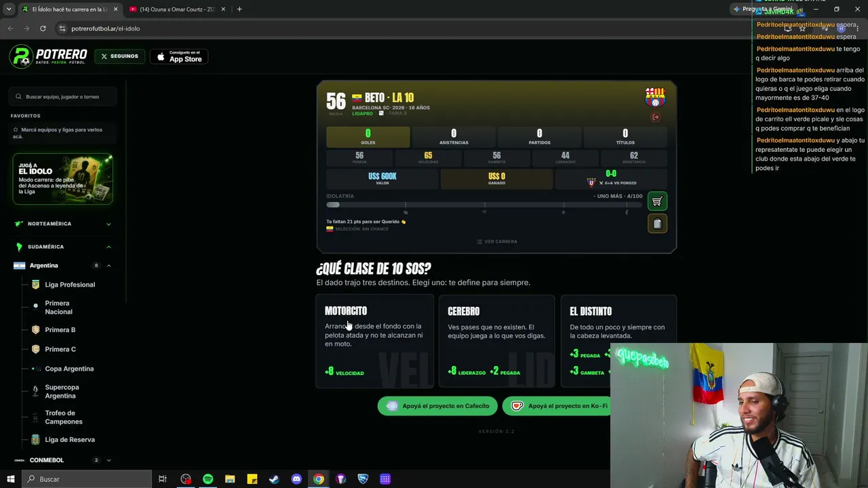Viewport: 868px width, 488px height.
Task: Choose the Cerebro player class
Action: pos(496,342)
